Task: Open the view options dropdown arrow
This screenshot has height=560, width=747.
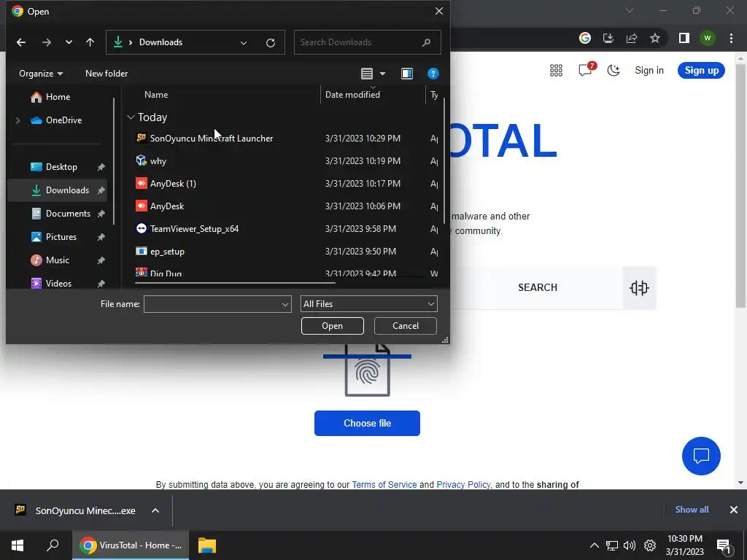Action: click(x=382, y=74)
